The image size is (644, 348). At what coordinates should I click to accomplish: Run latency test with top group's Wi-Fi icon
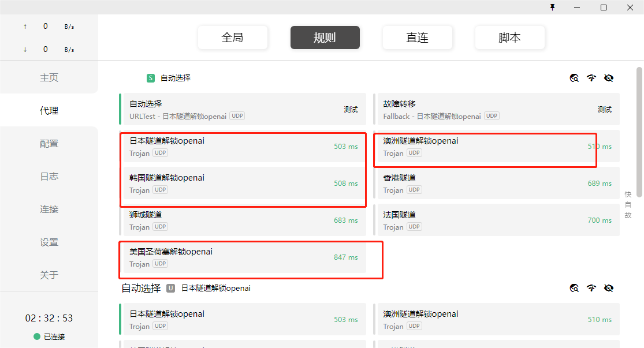click(591, 78)
